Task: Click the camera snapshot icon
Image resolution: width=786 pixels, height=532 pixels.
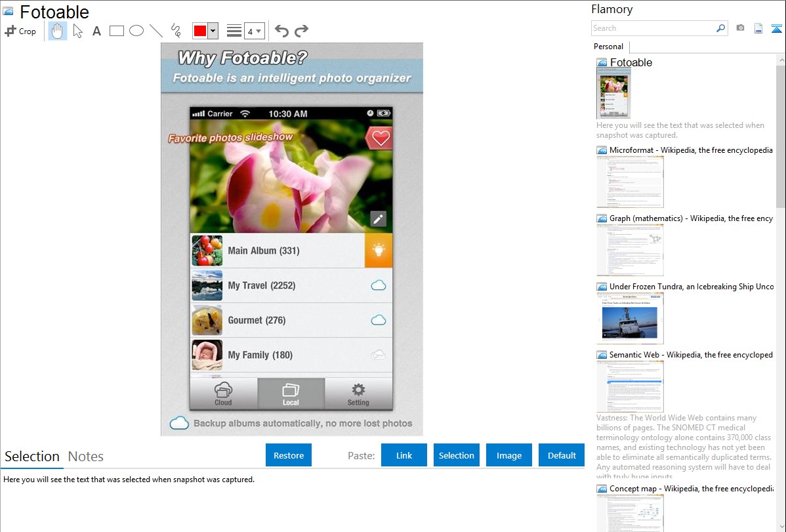Action: tap(740, 28)
